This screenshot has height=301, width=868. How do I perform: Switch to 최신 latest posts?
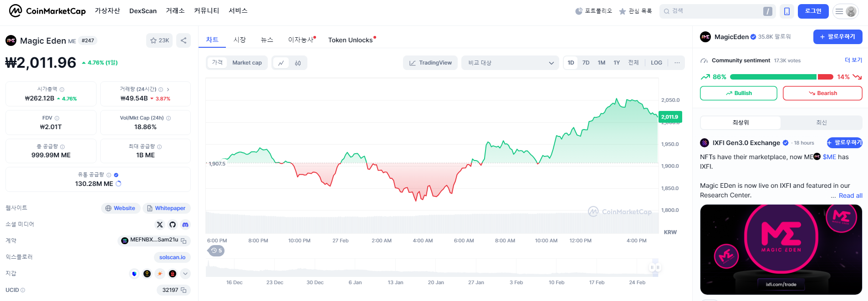point(821,123)
